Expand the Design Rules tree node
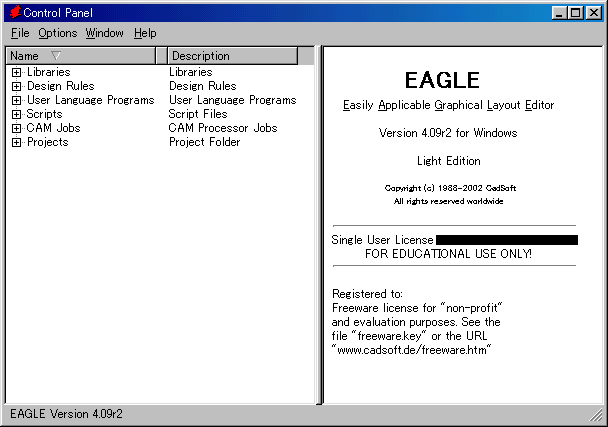Image resolution: width=608 pixels, height=427 pixels. (x=16, y=86)
